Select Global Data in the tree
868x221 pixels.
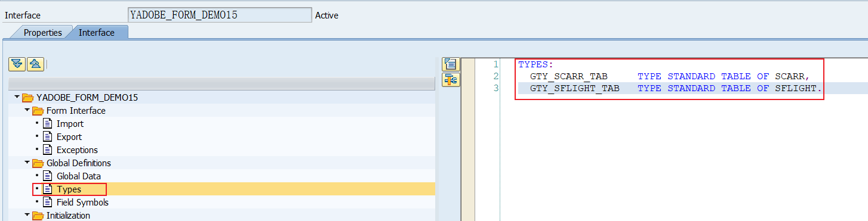tap(79, 176)
